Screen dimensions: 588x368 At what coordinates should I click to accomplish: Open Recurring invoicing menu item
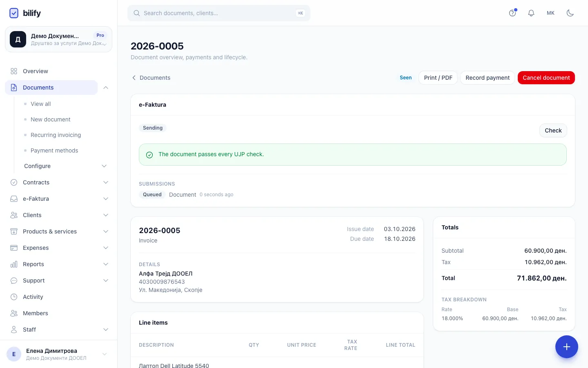[x=56, y=135]
